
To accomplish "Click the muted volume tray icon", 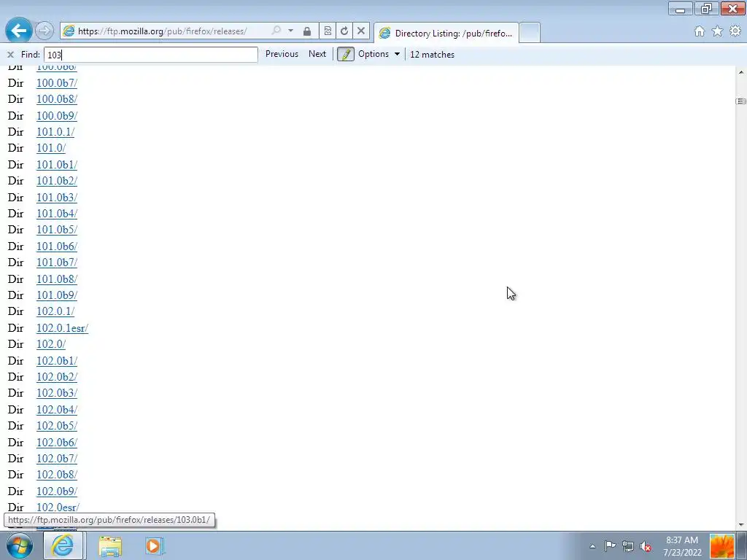I will click(x=646, y=547).
